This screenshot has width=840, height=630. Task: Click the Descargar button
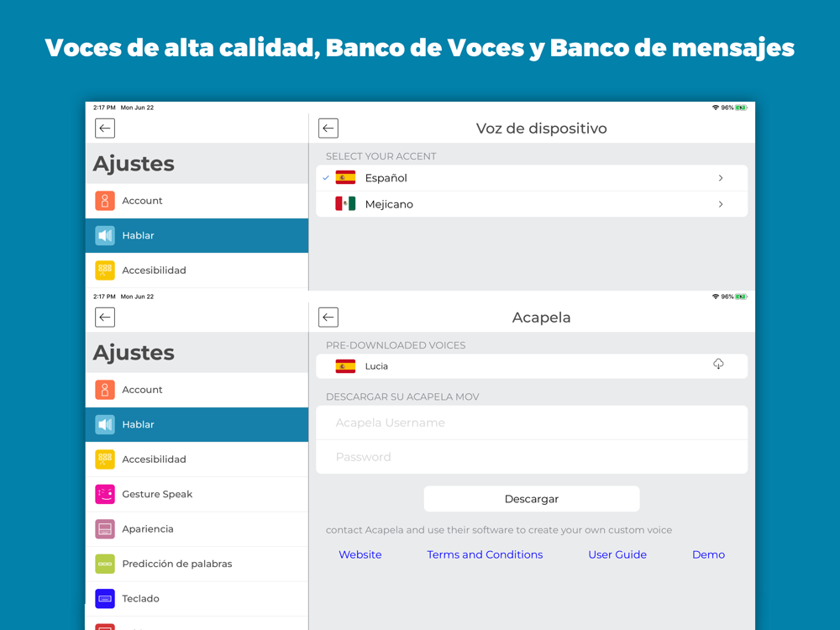532,499
